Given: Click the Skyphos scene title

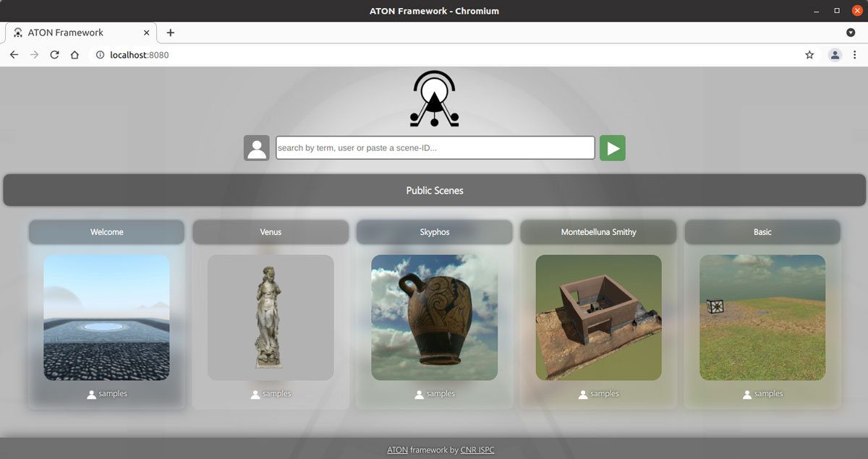Looking at the screenshot, I should pos(435,232).
